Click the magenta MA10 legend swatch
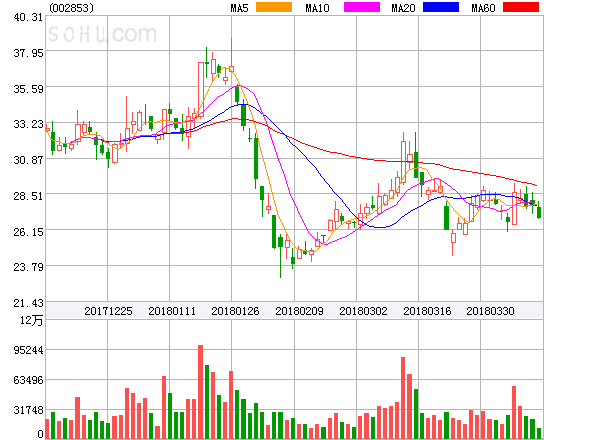This screenshot has width=600, height=440. click(362, 7)
